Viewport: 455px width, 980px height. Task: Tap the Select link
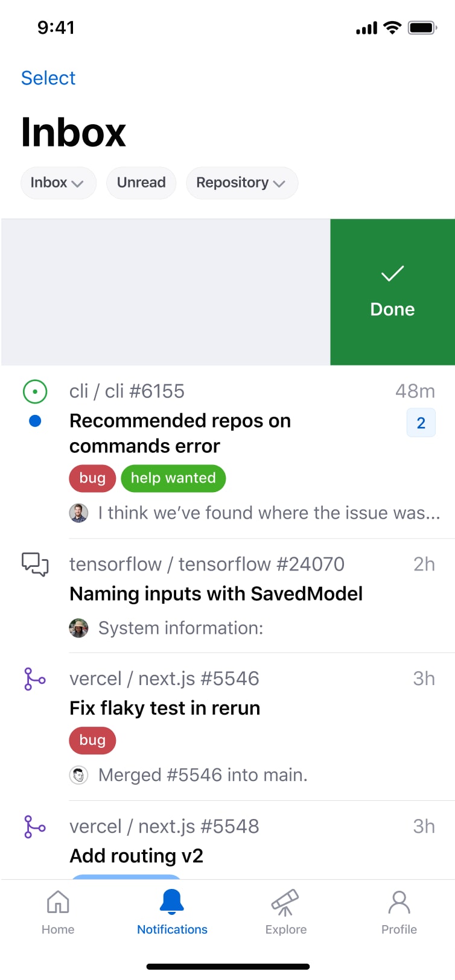pyautogui.click(x=48, y=78)
